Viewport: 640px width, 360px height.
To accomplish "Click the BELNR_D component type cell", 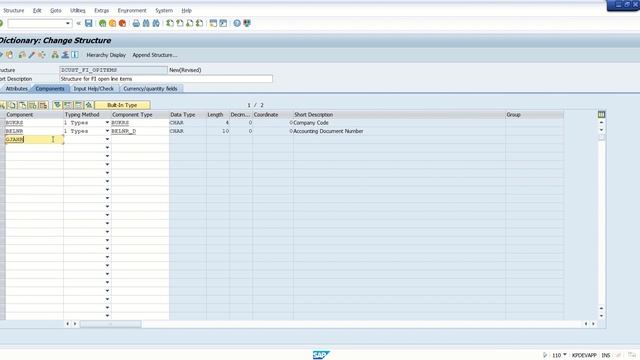I will (x=140, y=131).
